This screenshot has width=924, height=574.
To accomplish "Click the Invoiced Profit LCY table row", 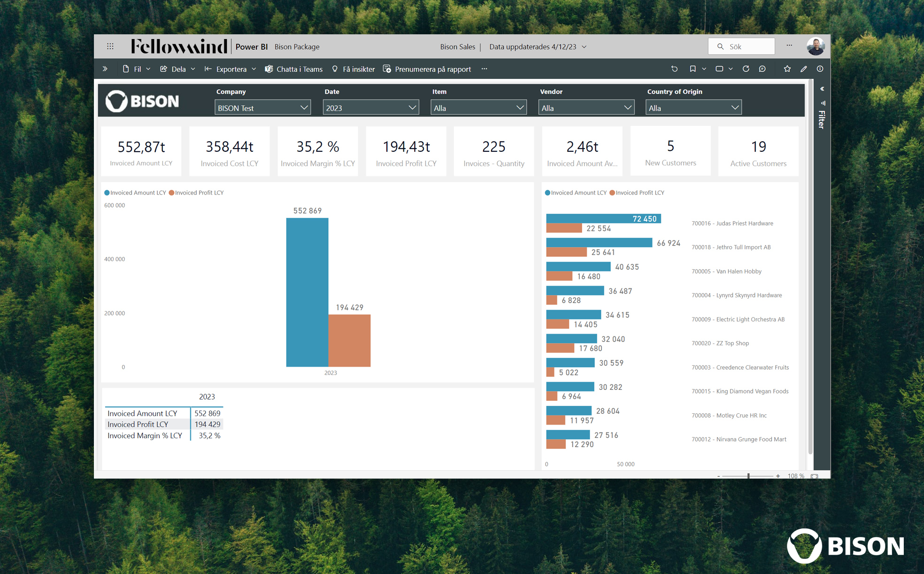I will (x=164, y=424).
